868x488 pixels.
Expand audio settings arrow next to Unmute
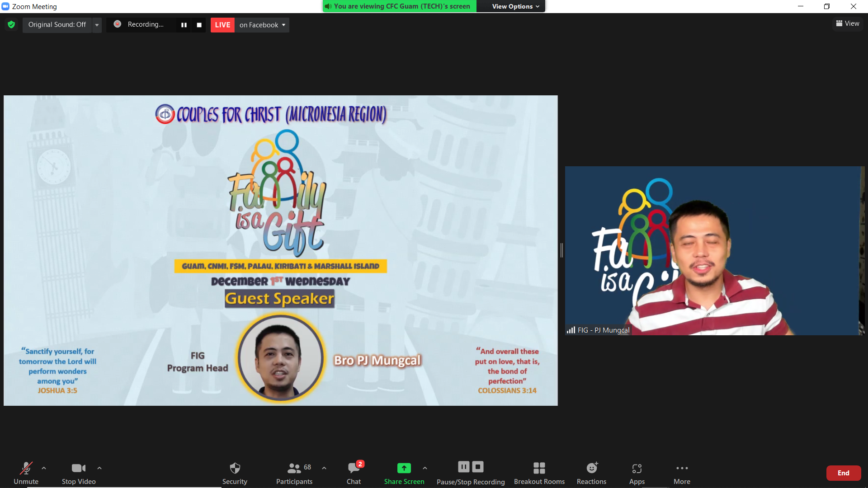44,468
